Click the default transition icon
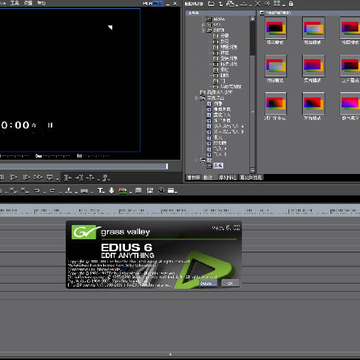Viewport: 360px width, 360px height. pyautogui.click(x=84, y=191)
